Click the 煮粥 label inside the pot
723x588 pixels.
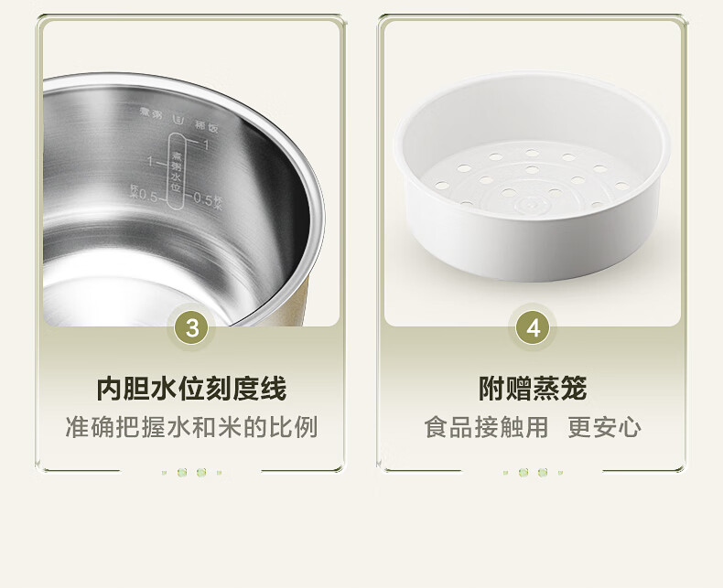tap(151, 112)
